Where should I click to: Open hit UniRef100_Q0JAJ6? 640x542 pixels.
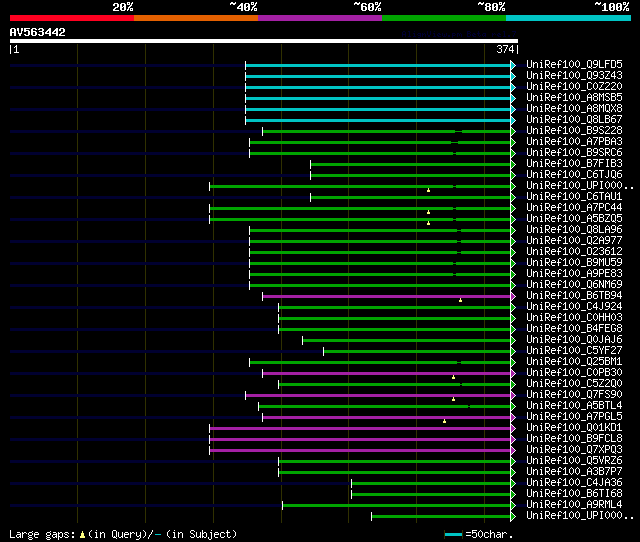pos(574,340)
